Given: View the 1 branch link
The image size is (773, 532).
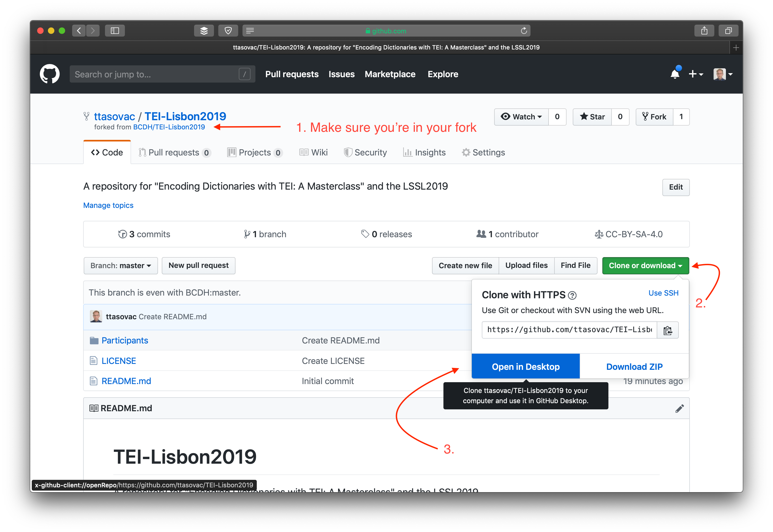Looking at the screenshot, I should [x=265, y=235].
